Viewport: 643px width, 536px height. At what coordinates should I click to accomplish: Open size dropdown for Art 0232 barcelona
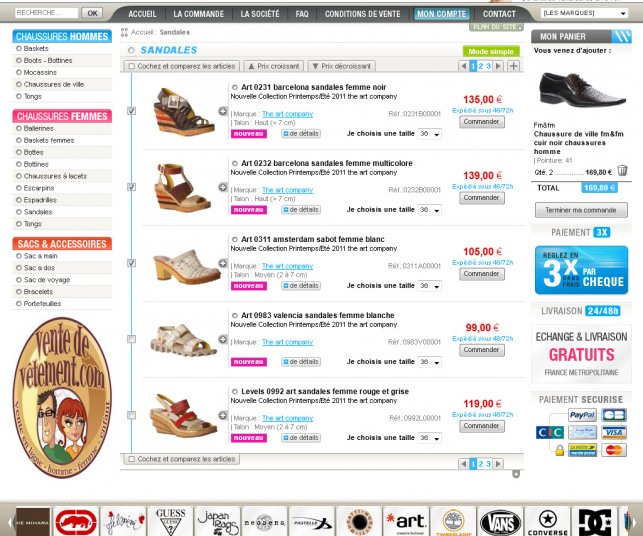click(429, 210)
